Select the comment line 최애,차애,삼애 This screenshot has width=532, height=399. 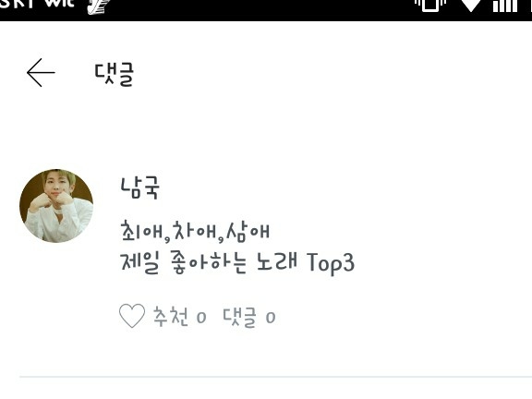tap(195, 232)
